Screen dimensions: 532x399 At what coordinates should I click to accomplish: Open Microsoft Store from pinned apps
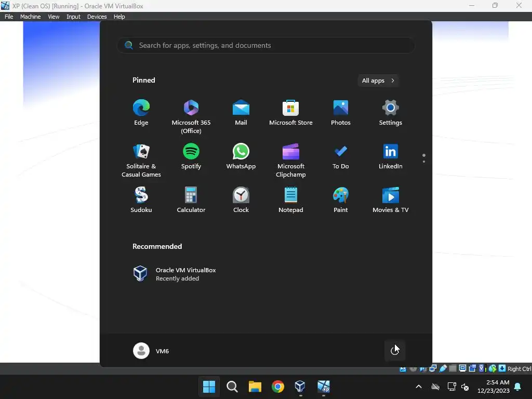coord(291,113)
